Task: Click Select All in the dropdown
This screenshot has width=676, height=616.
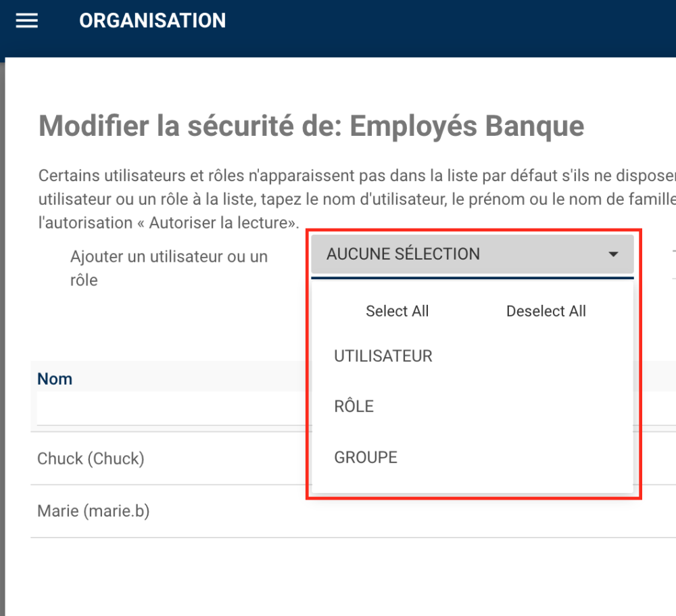Action: (397, 311)
